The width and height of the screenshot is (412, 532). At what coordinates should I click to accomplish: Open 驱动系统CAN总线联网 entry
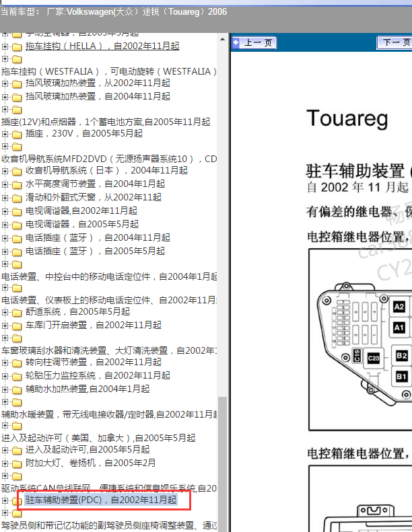pyautogui.click(x=109, y=488)
